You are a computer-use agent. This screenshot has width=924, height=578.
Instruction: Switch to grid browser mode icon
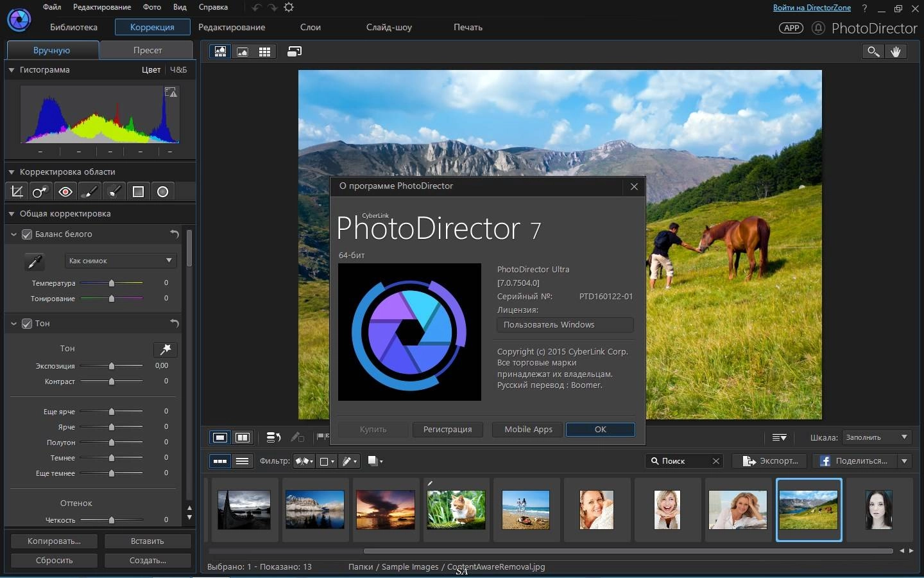(x=264, y=51)
